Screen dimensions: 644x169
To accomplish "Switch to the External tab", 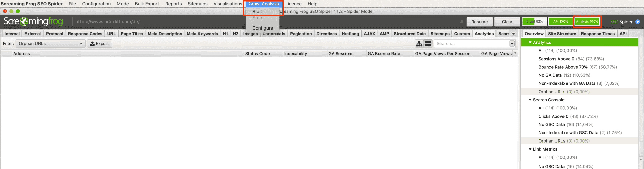I will click(33, 34).
